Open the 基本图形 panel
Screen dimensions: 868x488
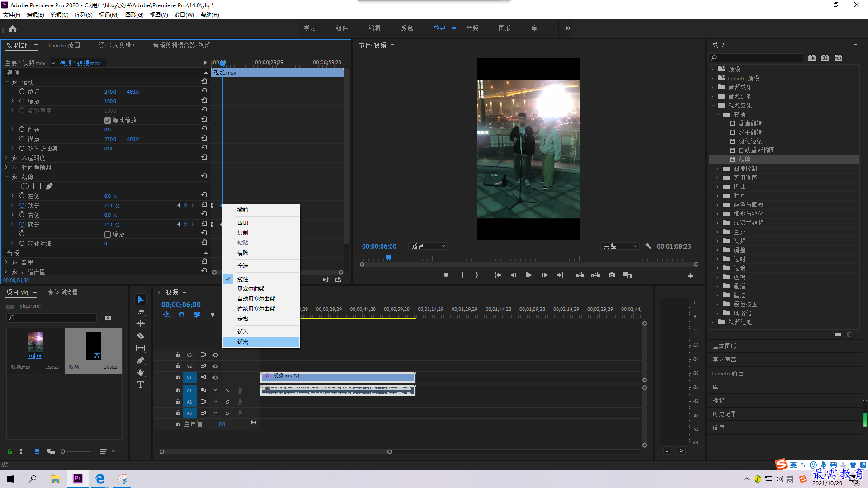(x=724, y=346)
